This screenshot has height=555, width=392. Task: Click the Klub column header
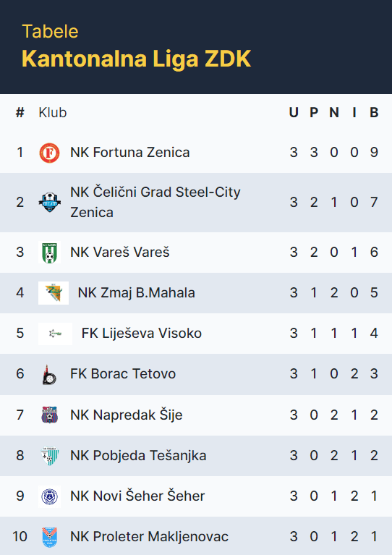point(52,113)
